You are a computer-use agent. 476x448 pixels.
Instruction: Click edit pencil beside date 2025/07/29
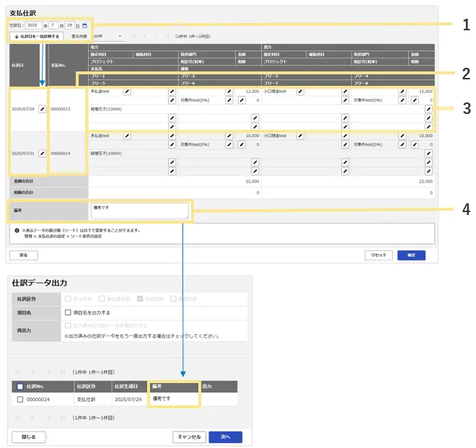point(42,108)
